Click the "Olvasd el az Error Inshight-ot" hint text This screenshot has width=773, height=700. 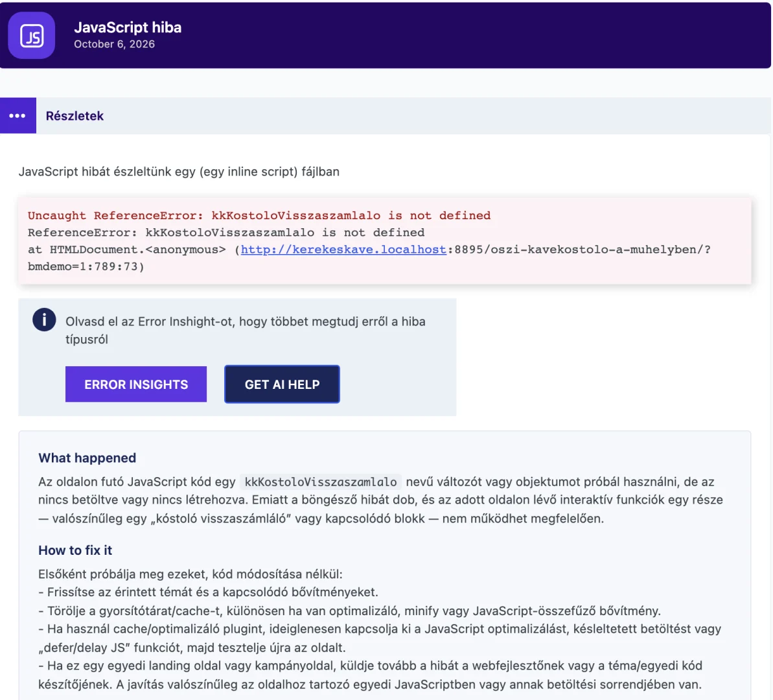click(246, 331)
